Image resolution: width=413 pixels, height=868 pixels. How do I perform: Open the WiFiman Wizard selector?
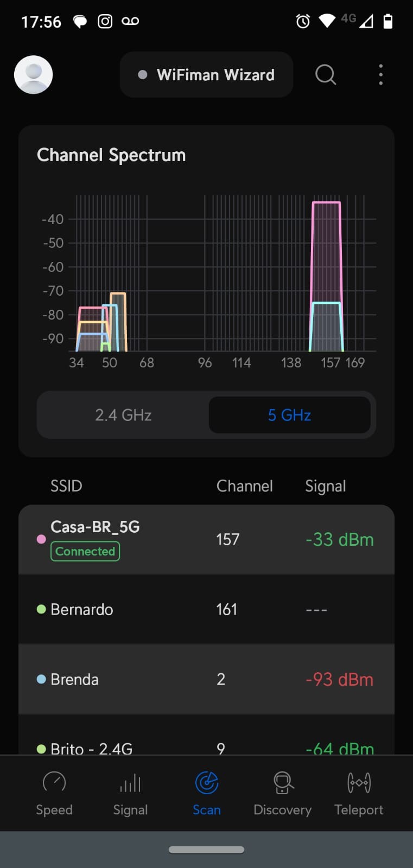click(206, 75)
